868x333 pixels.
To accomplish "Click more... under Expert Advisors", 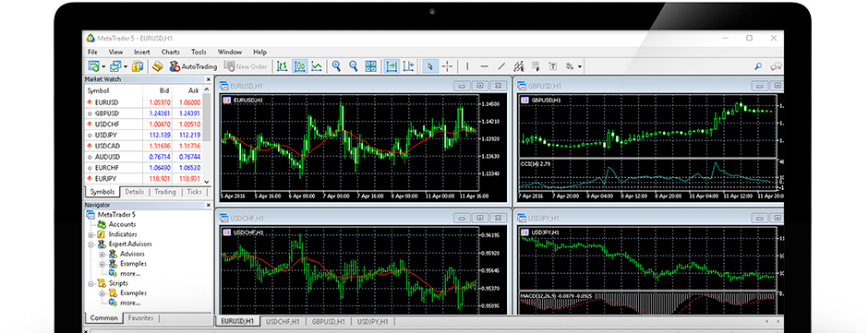I will click(x=130, y=273).
